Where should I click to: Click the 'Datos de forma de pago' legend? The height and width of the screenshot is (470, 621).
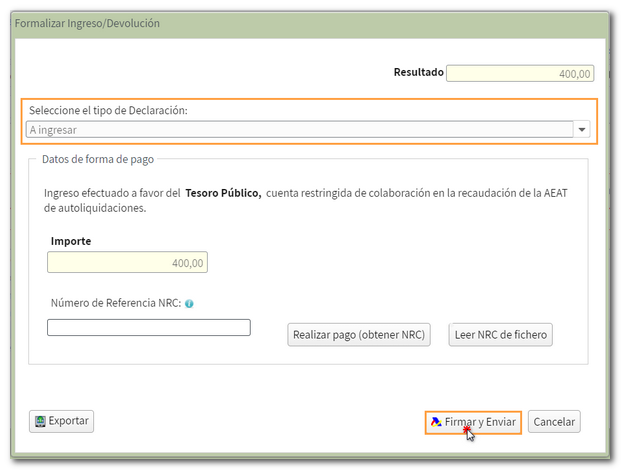(97, 160)
